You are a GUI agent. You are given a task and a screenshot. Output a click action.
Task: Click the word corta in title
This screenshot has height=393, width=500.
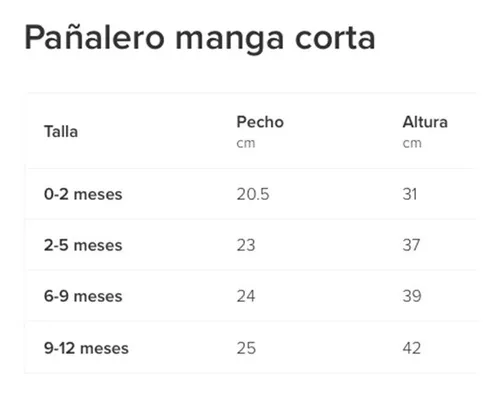[x=335, y=39]
